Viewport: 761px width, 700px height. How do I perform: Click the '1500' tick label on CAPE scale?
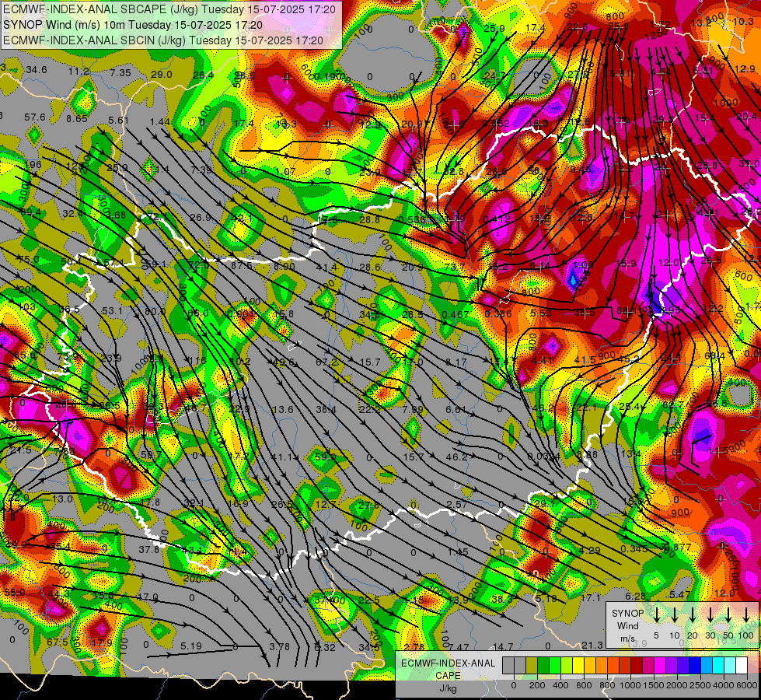pos(653,685)
